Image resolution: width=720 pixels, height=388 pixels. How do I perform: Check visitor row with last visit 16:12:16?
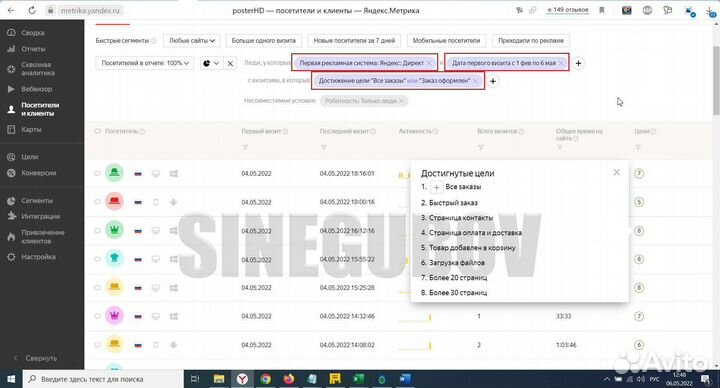point(97,231)
